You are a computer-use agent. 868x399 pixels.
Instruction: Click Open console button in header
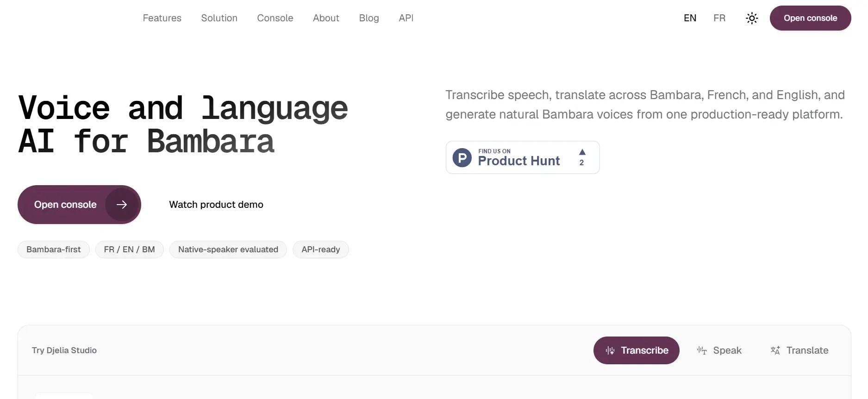pos(810,18)
